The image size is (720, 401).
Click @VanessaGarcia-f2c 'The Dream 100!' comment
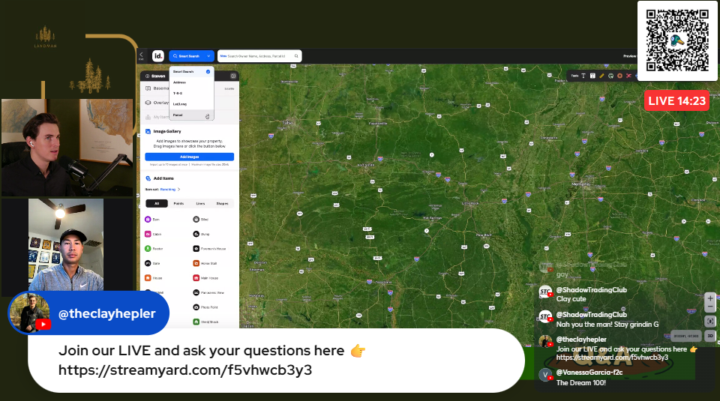coord(581,378)
